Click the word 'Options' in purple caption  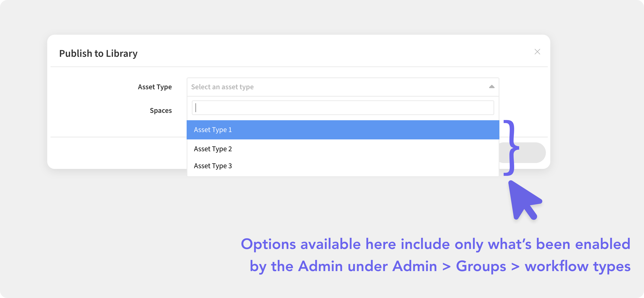(x=268, y=244)
